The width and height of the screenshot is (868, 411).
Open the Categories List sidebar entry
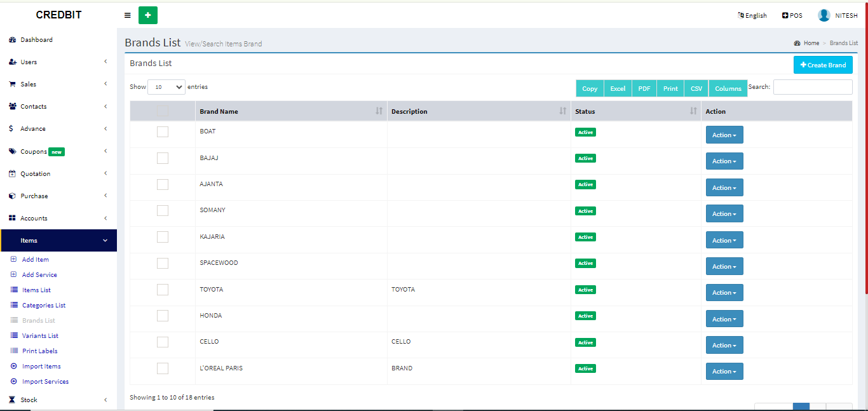[x=44, y=305]
